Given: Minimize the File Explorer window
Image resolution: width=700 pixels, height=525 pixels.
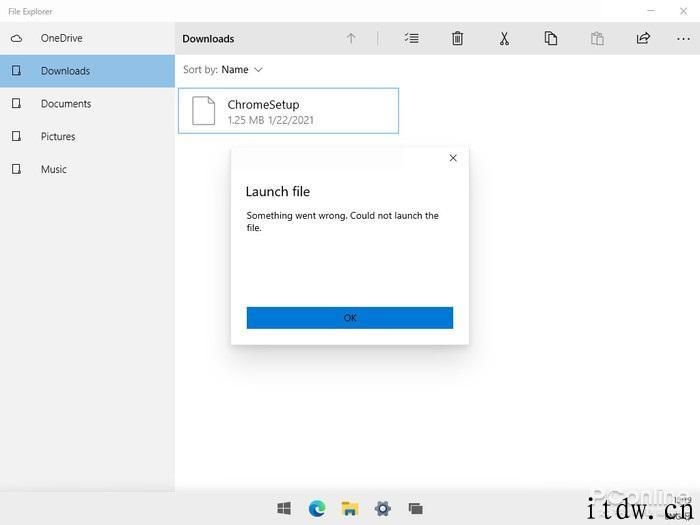Looking at the screenshot, I should 651,11.
